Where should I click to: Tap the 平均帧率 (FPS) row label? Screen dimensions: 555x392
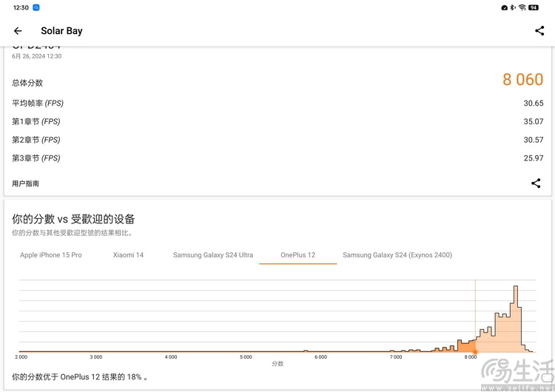[x=38, y=104]
